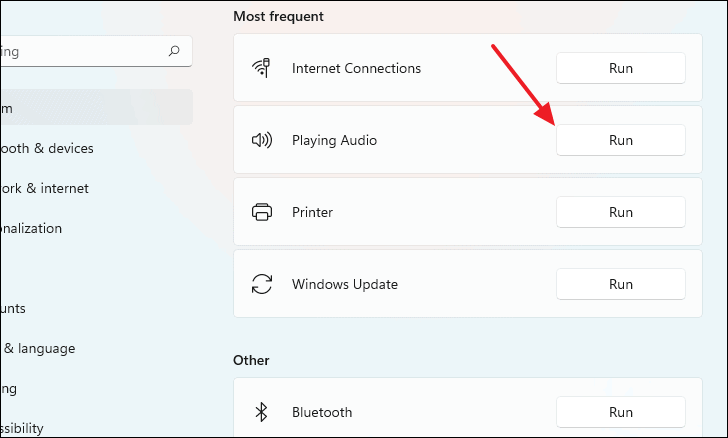
Task: Run the Playing Audio troubleshooter
Action: 621,140
